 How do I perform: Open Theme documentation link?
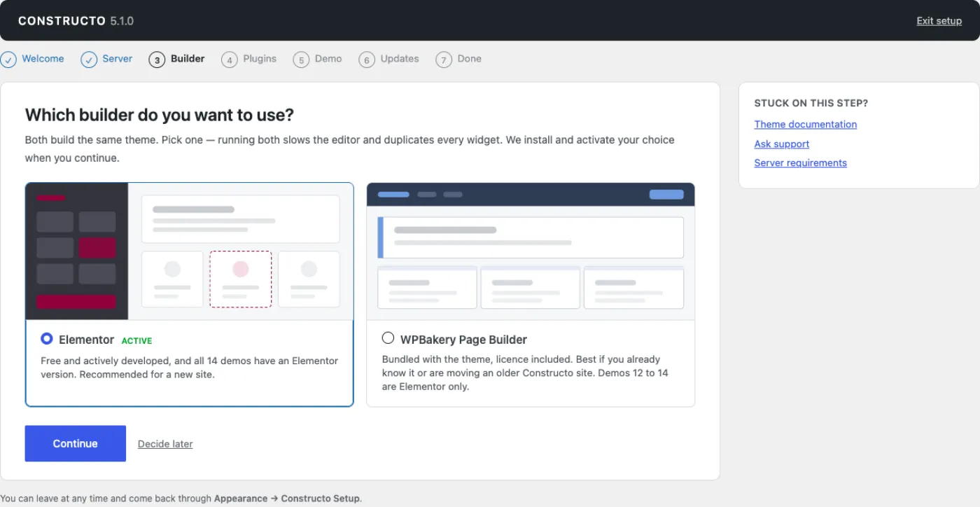(806, 124)
